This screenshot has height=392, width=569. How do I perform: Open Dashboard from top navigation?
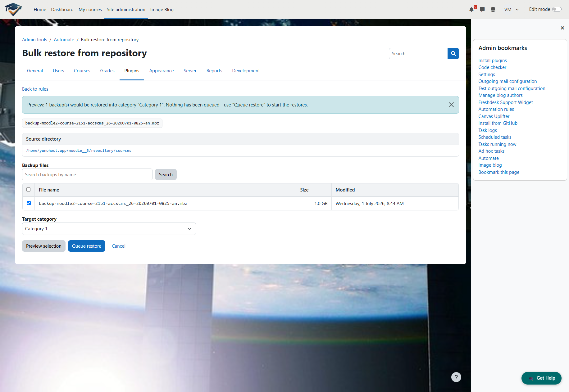62,9
